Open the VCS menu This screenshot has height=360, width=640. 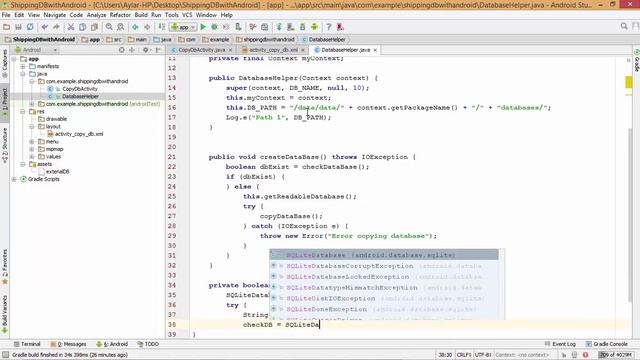click(187, 15)
